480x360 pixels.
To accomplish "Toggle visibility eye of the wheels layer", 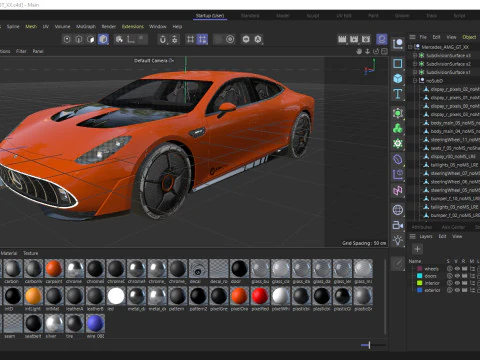I will coord(457,269).
